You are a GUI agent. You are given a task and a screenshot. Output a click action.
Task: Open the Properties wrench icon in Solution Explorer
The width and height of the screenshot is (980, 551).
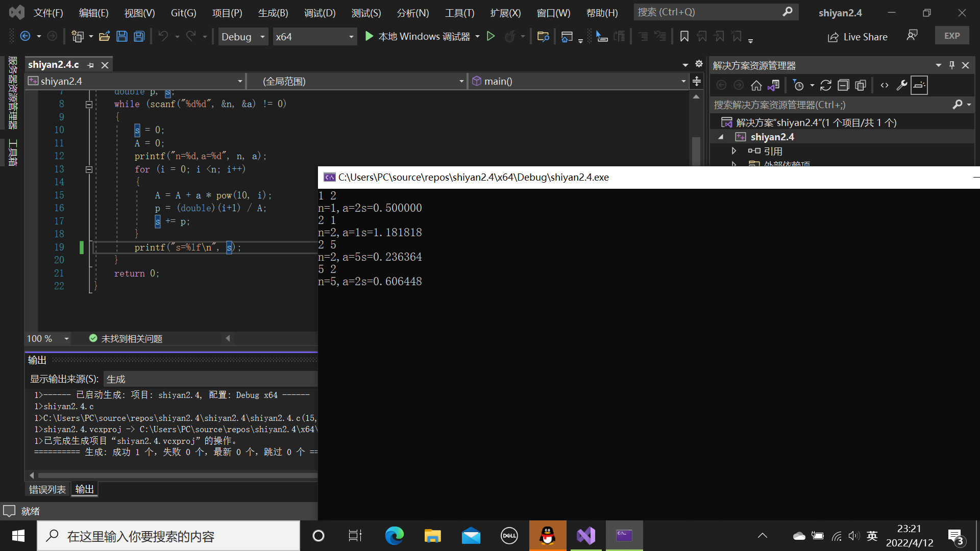pyautogui.click(x=902, y=86)
